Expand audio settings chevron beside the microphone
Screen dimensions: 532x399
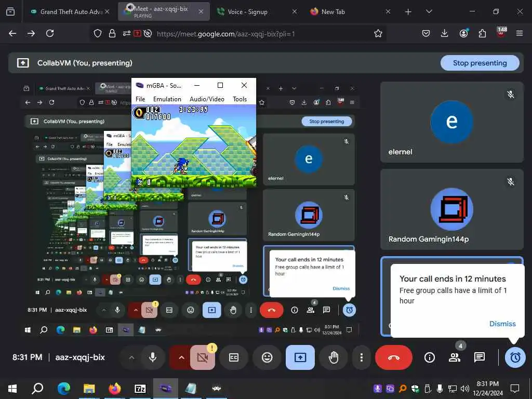pyautogui.click(x=131, y=357)
